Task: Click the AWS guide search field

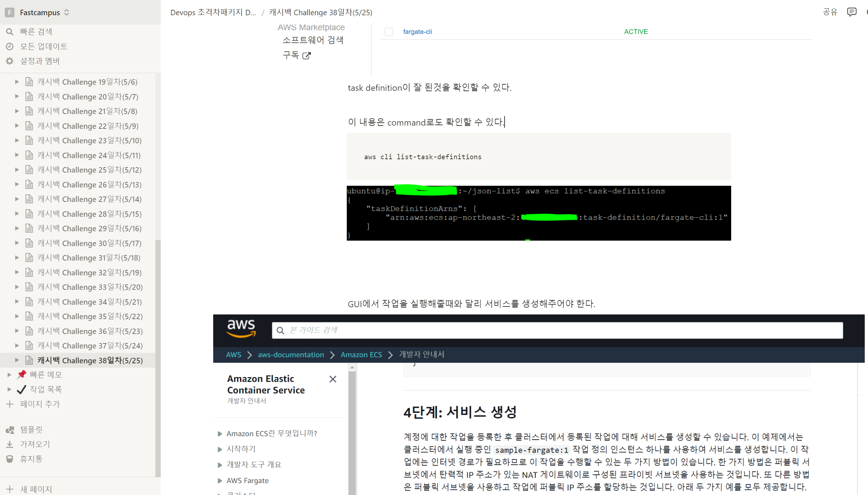Action: [x=557, y=330]
